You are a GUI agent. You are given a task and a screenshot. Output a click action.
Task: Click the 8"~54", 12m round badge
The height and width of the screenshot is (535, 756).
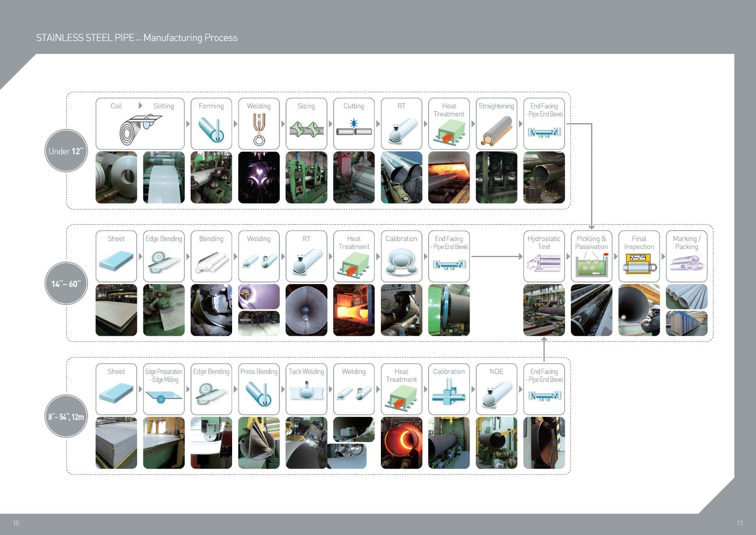66,416
